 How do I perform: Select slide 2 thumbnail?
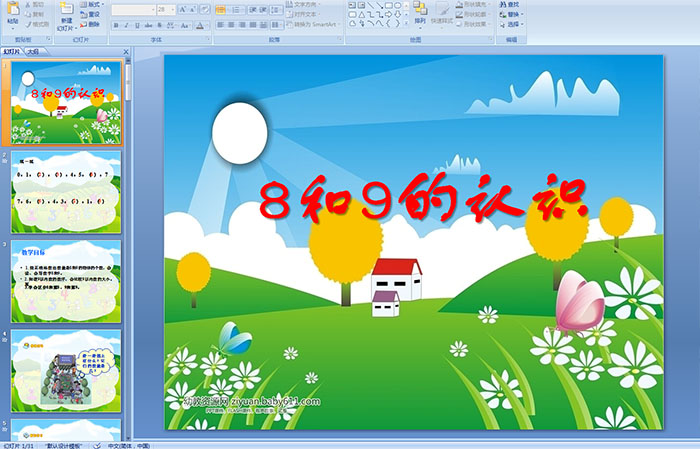tap(66, 192)
